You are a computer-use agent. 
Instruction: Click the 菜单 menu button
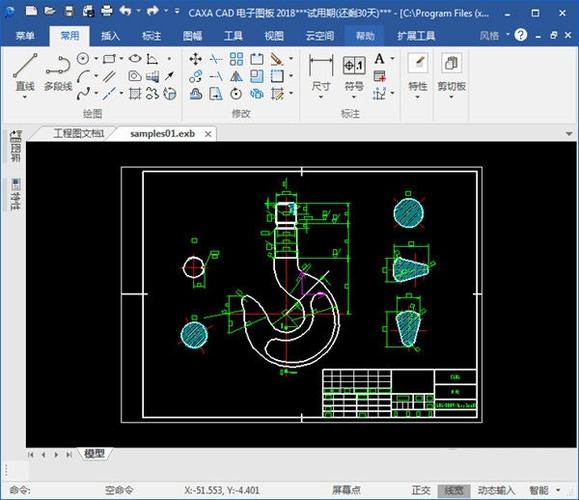pos(25,36)
